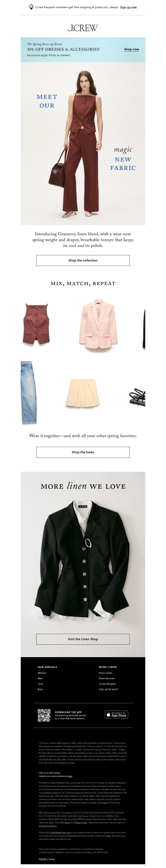This screenshot has width=166, height=868.
Task: Pick the black sandals product image
Action: point(137,397)
